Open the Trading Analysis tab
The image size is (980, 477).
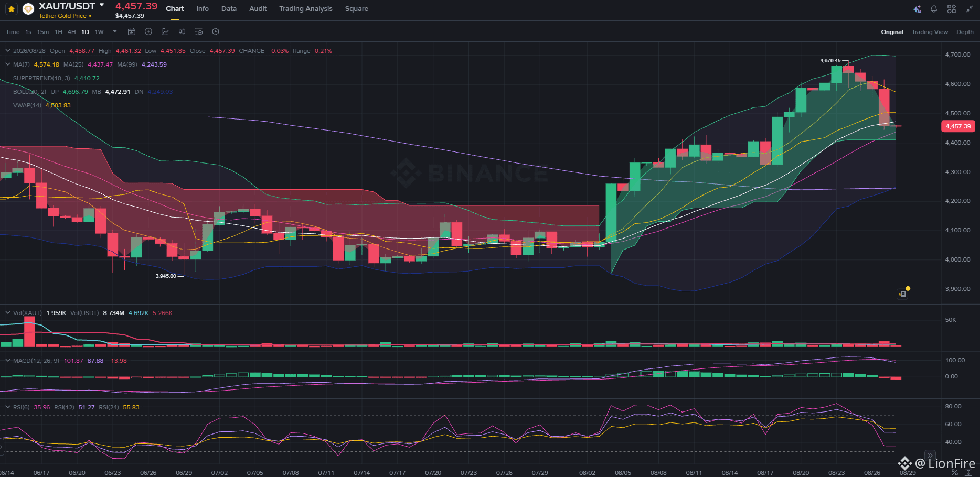coord(306,9)
